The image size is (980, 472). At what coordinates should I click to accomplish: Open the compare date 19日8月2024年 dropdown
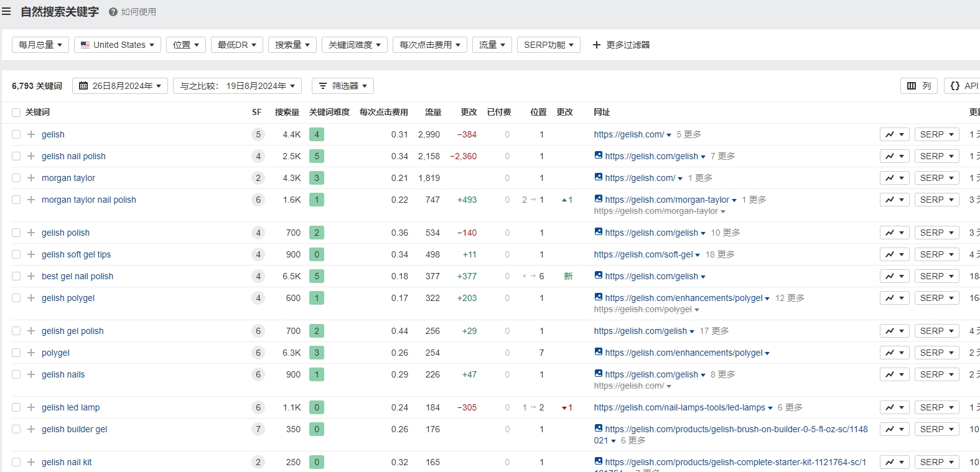(238, 86)
